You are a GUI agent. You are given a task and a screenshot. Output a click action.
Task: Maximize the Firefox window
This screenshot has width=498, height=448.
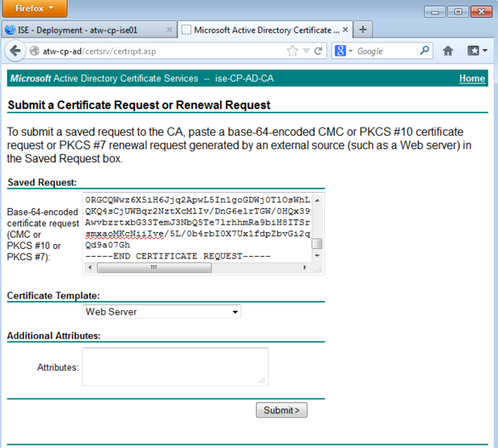click(x=458, y=12)
